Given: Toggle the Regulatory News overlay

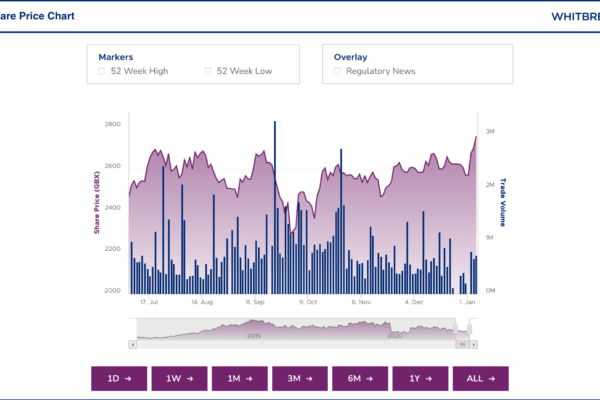Looking at the screenshot, I should pyautogui.click(x=338, y=72).
